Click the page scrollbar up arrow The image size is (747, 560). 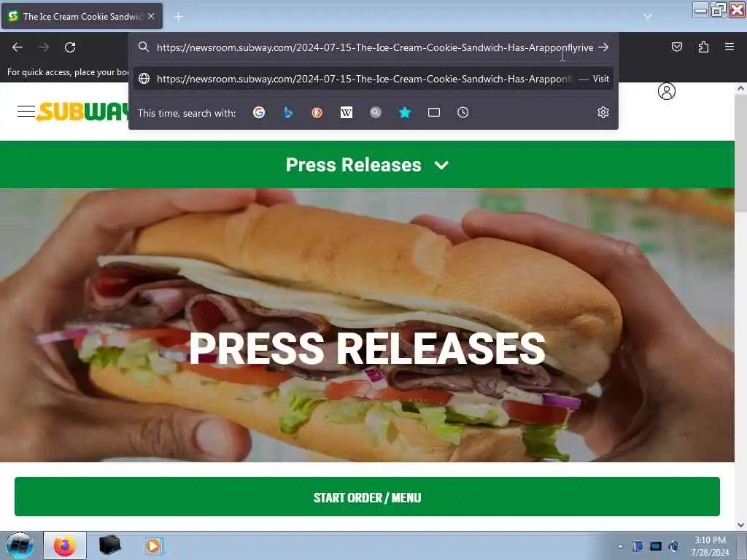pyautogui.click(x=740, y=88)
